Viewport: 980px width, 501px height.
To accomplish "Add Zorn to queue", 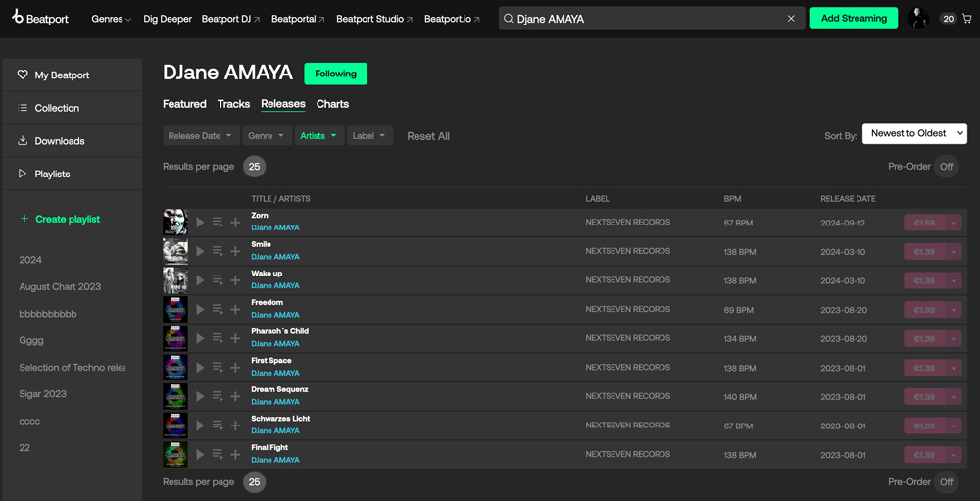I will [x=218, y=222].
